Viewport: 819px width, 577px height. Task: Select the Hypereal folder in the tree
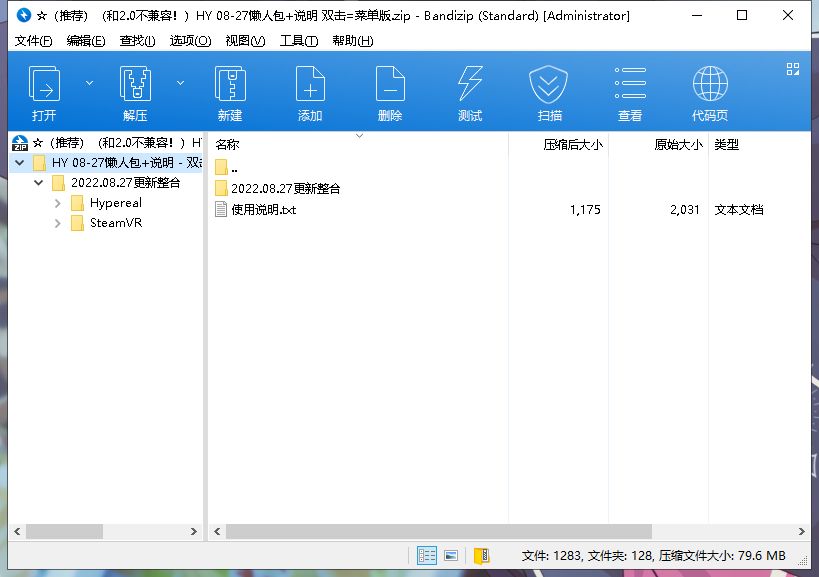tap(115, 203)
